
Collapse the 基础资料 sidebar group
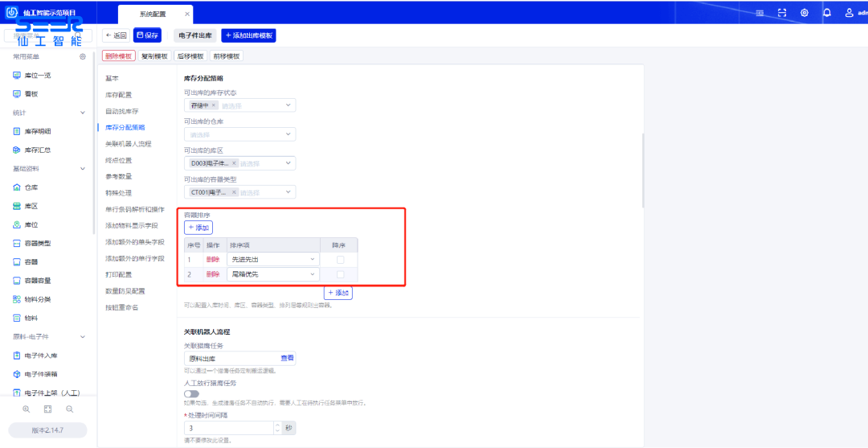tap(82, 169)
